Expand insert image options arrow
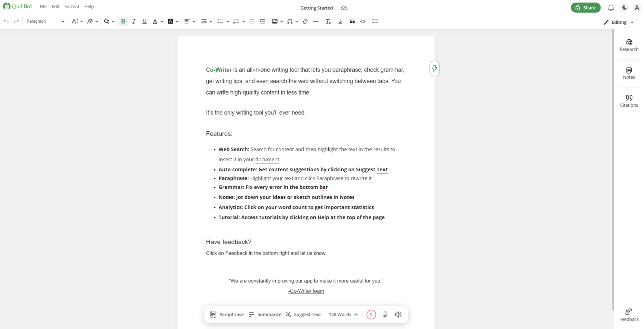This screenshot has height=329, width=644. (282, 22)
